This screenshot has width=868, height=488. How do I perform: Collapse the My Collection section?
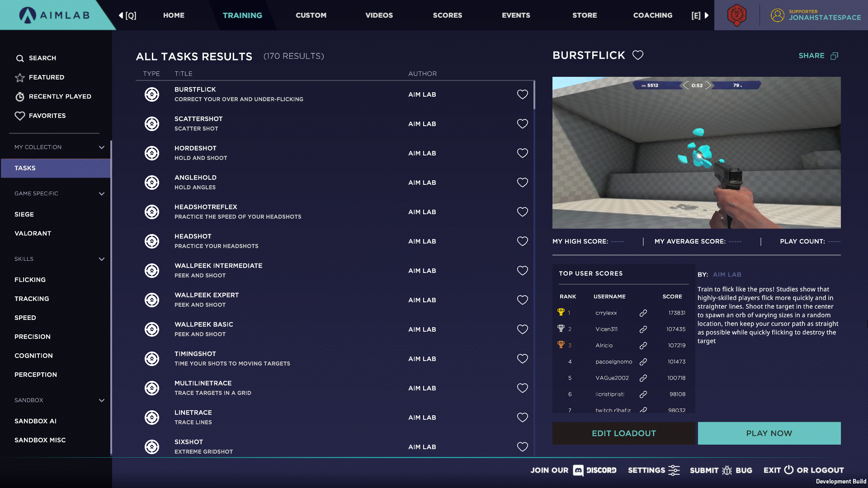pyautogui.click(x=102, y=147)
